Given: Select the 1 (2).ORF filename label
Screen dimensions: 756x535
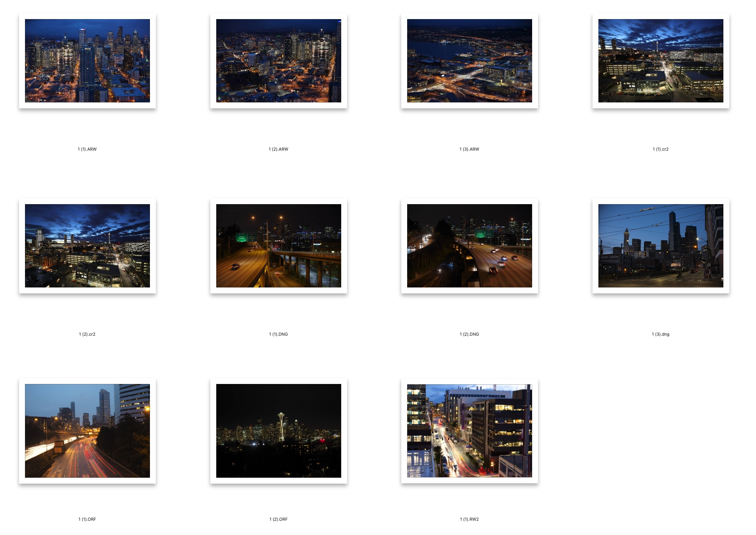Looking at the screenshot, I should [278, 519].
